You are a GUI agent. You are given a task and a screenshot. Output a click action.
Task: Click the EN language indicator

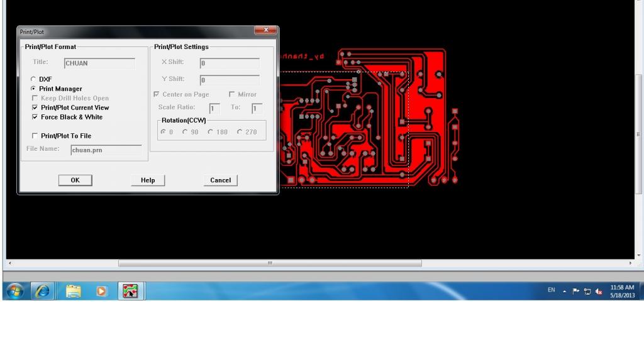click(551, 290)
